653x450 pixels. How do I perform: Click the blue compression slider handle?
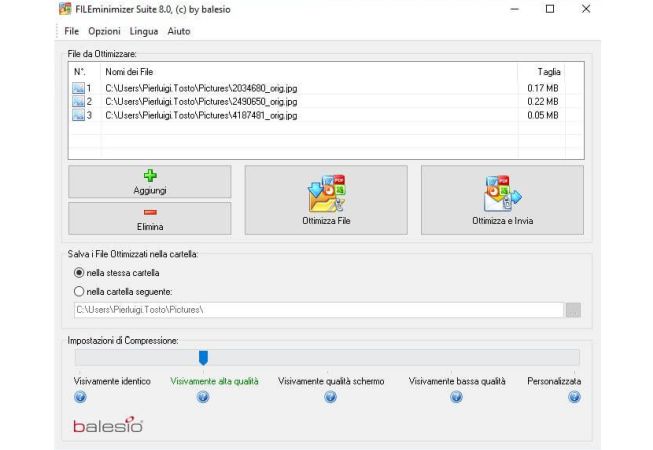(203, 358)
